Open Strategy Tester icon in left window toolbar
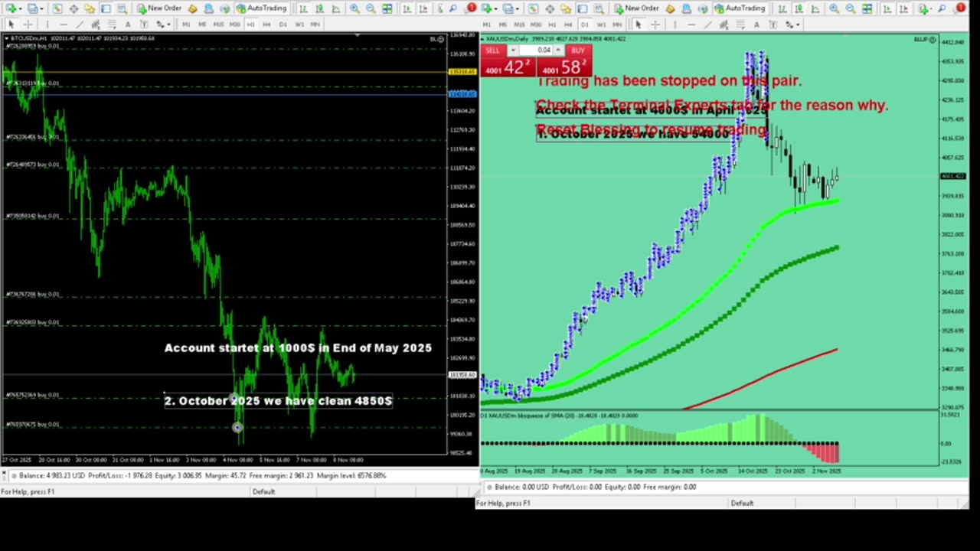The height and width of the screenshot is (551, 980). coord(122,8)
